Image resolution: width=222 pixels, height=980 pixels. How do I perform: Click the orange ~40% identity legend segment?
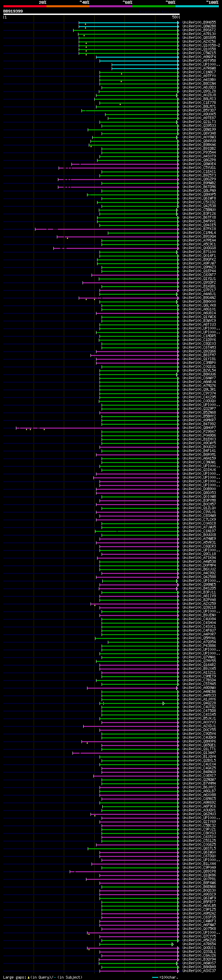point(68,7)
